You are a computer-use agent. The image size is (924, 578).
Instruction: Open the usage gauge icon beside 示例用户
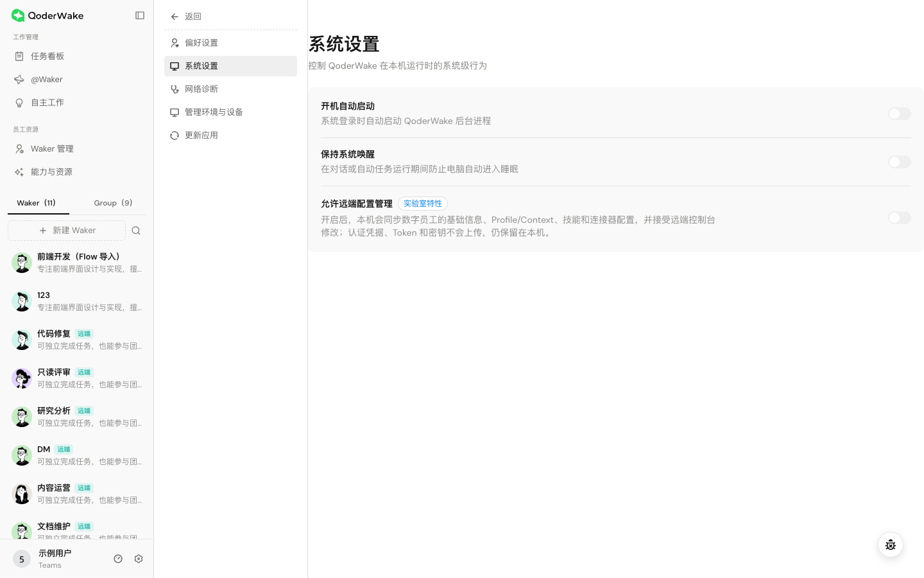tap(118, 559)
